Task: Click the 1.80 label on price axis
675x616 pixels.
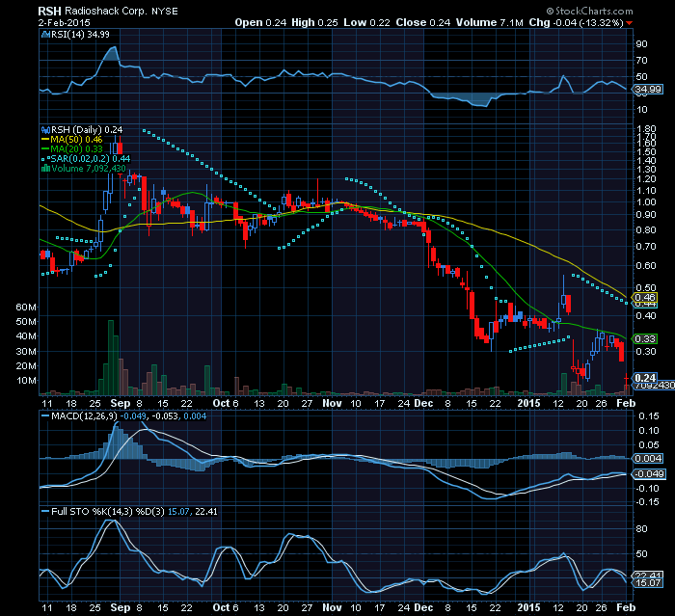Action: [646, 129]
